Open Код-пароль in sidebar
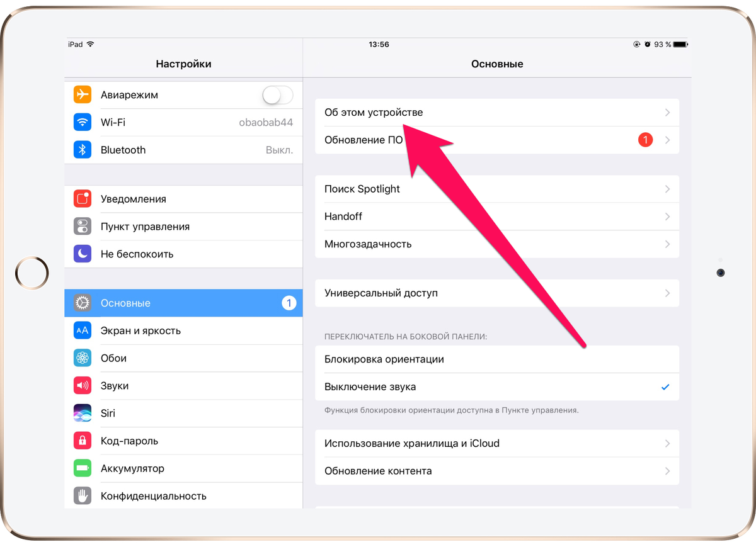Viewport: 756px width, 547px height. (x=183, y=441)
